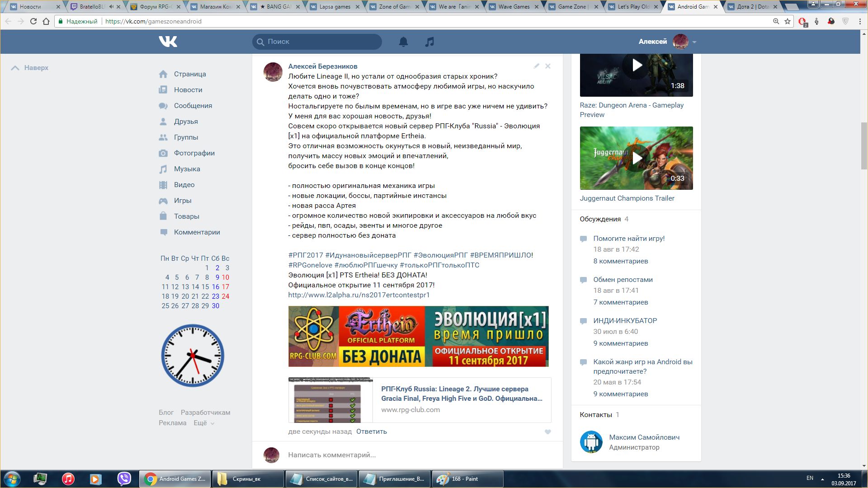Screen dimensions: 868x488
Task: Open author name Алексей Березников
Action: coord(323,66)
